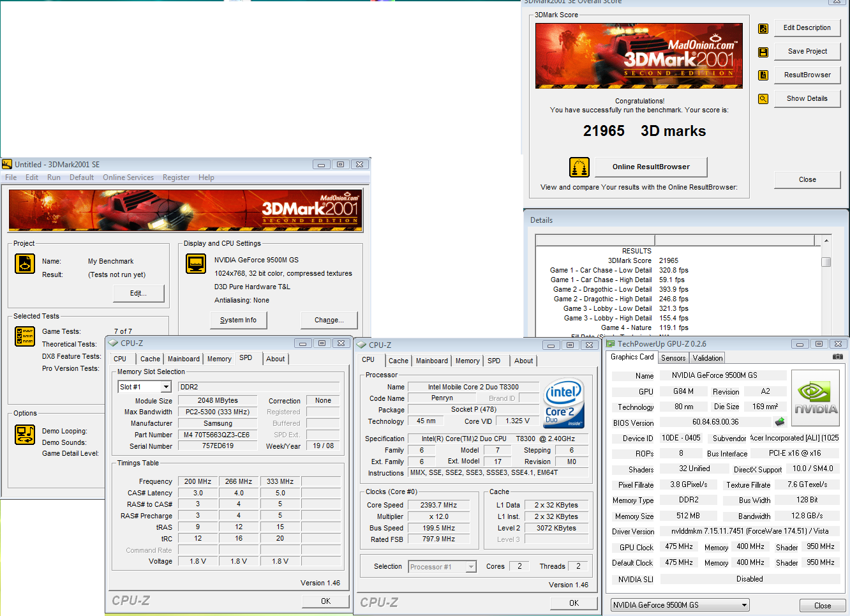Open the File menu in 3DMark2001
The width and height of the screenshot is (850, 616).
coord(11,177)
